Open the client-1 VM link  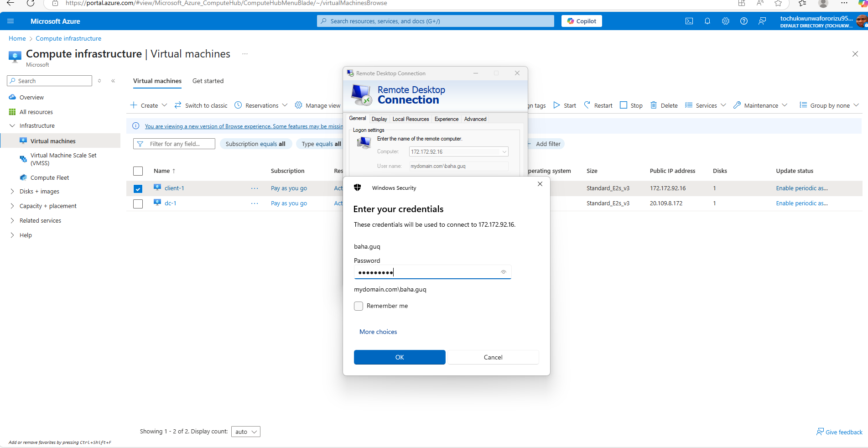(174, 188)
